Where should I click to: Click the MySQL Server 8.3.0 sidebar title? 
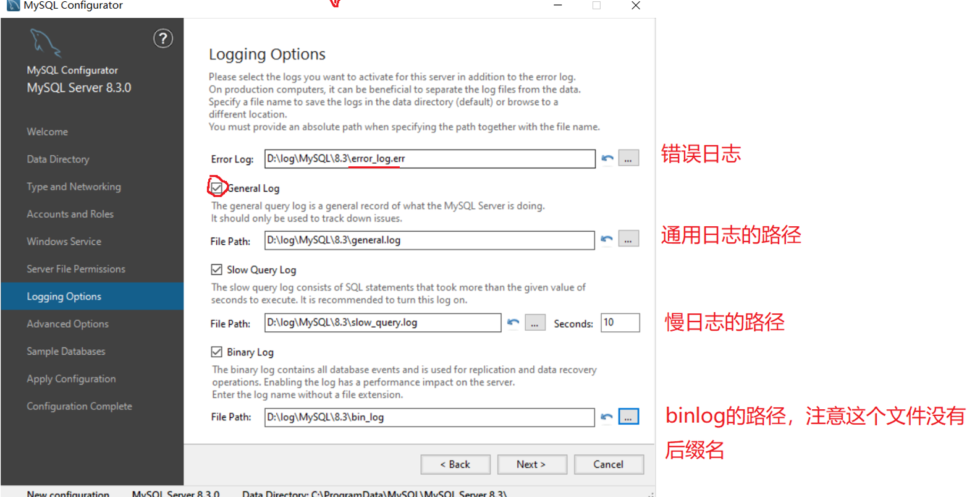click(79, 88)
